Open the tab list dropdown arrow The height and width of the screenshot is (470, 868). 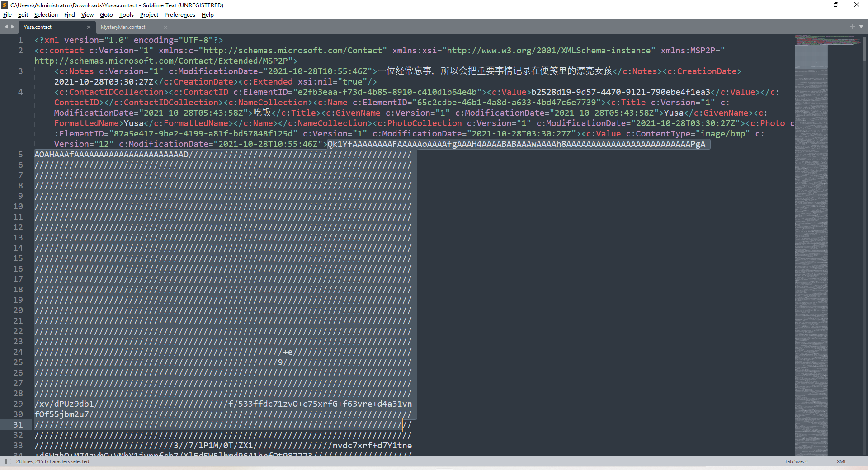point(861,27)
